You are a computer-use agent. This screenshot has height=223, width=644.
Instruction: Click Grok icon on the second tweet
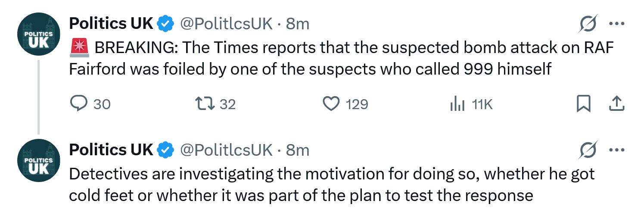tap(588, 150)
